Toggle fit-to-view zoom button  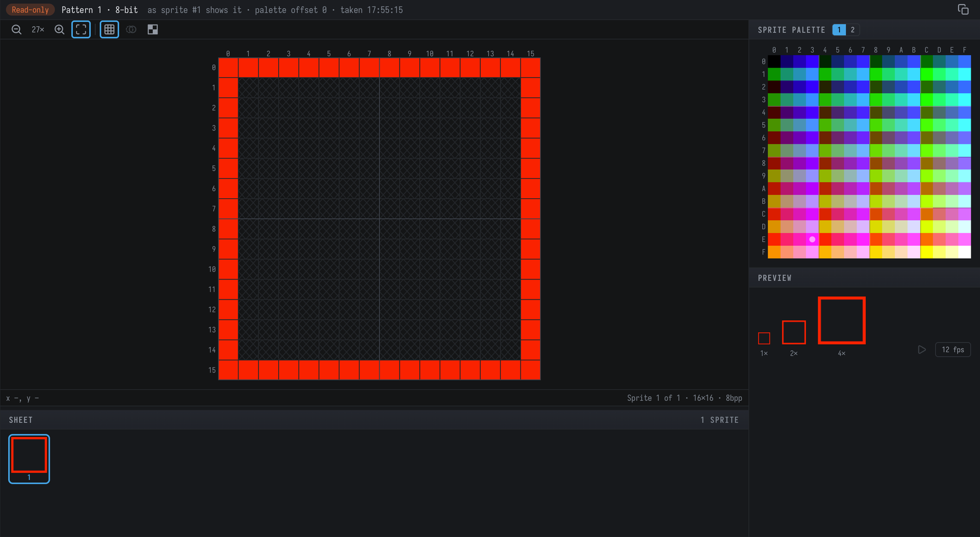[81, 29]
